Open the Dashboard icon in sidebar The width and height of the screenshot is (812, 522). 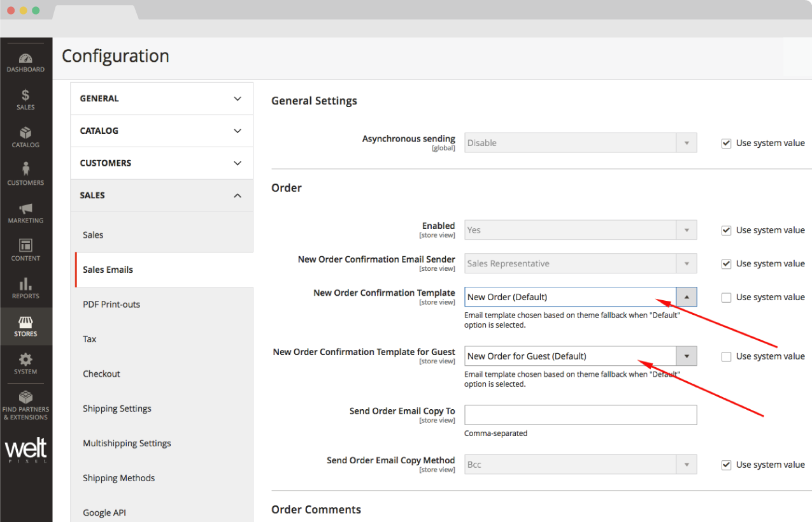(x=25, y=59)
